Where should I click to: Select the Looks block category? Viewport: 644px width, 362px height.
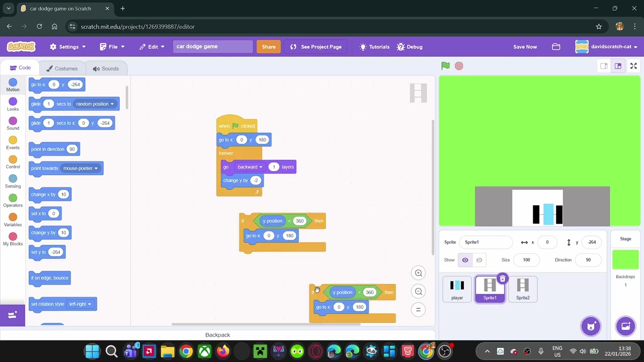tap(13, 105)
